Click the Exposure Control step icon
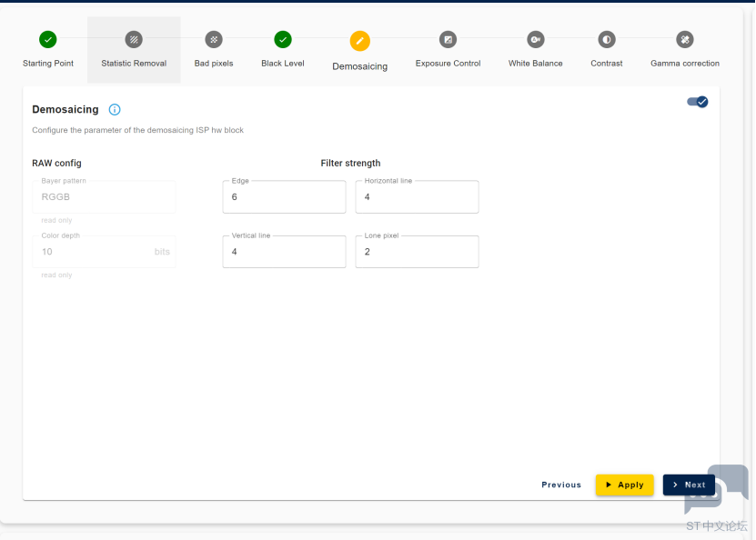The image size is (756, 540). tap(448, 39)
